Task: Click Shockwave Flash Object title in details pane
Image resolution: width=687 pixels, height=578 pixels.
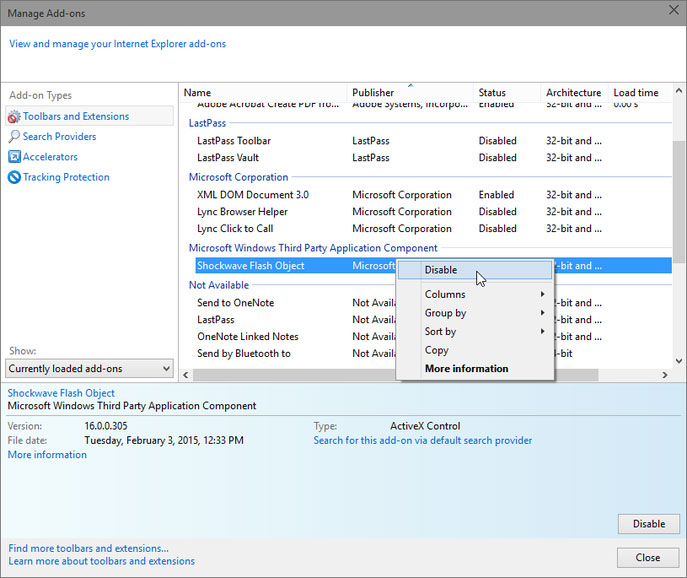Action: pyautogui.click(x=61, y=393)
